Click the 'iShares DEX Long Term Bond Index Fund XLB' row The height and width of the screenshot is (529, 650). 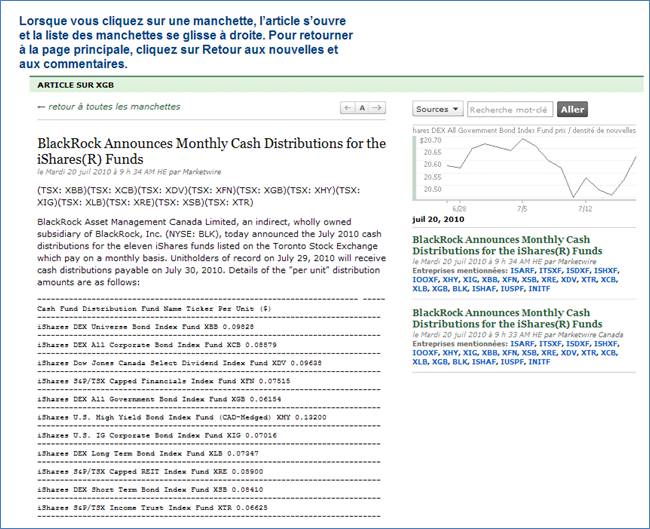click(x=148, y=454)
